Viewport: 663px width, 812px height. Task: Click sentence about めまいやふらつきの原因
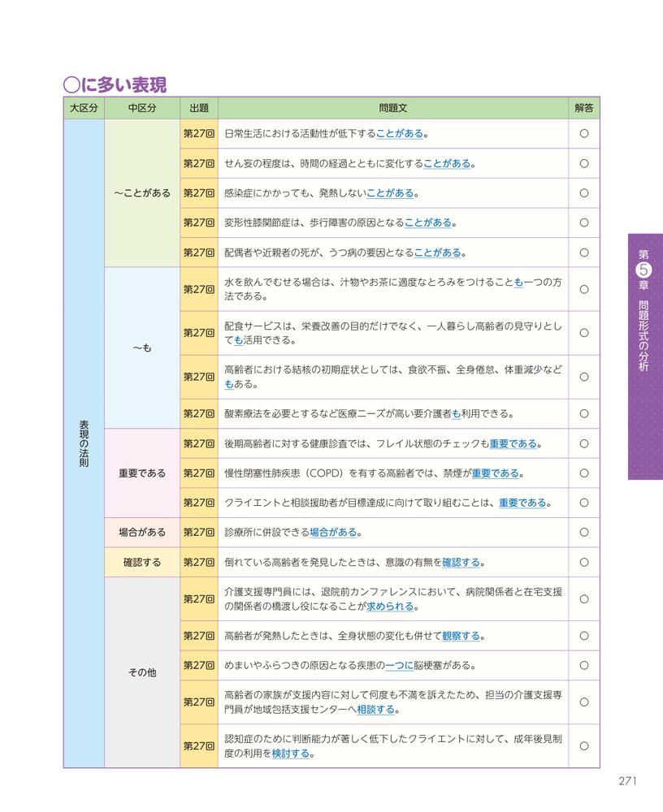click(350, 666)
